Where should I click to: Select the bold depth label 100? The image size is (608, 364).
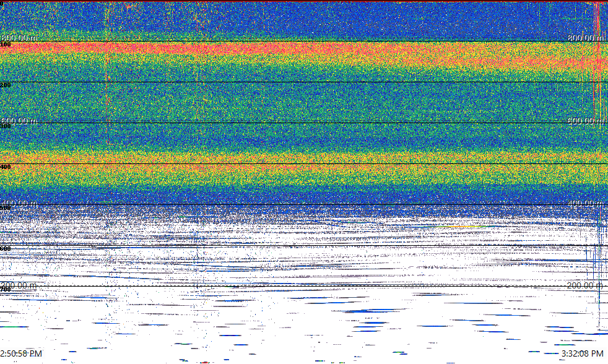click(6, 45)
